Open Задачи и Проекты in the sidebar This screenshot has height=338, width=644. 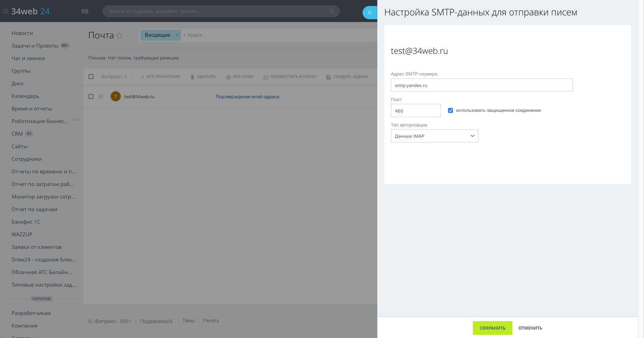[35, 46]
